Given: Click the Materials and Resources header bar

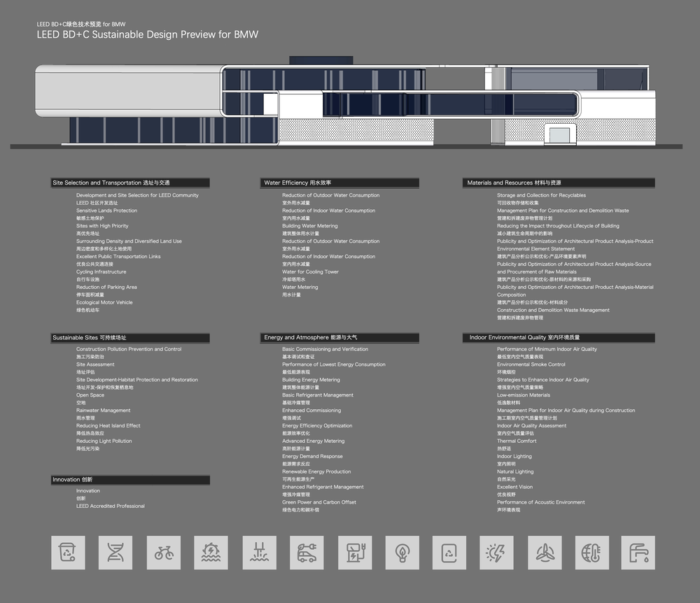Looking at the screenshot, I should click(560, 183).
